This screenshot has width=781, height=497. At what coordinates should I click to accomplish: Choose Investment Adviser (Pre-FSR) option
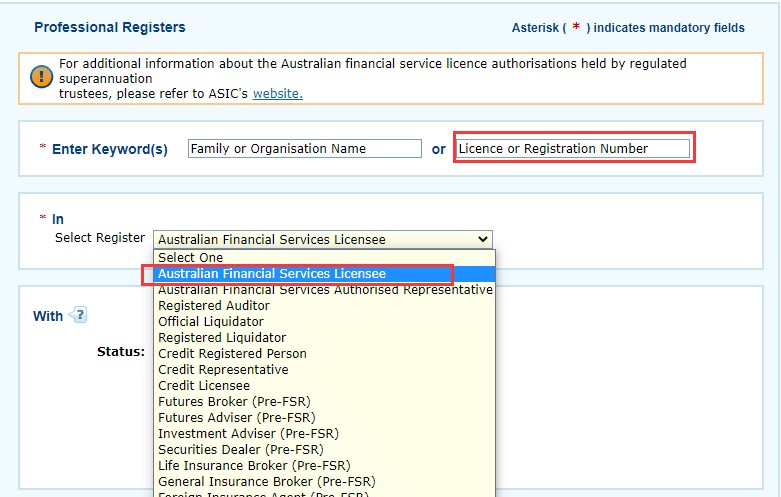(x=248, y=434)
